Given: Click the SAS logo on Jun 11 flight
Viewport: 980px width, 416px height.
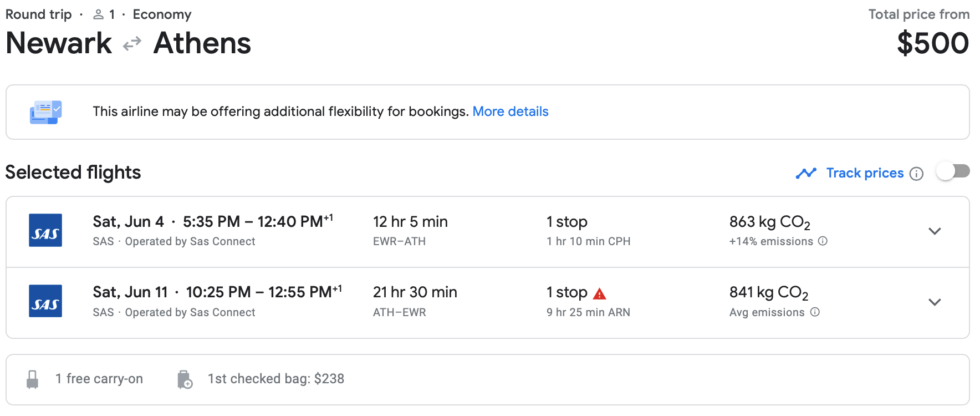Looking at the screenshot, I should [45, 301].
